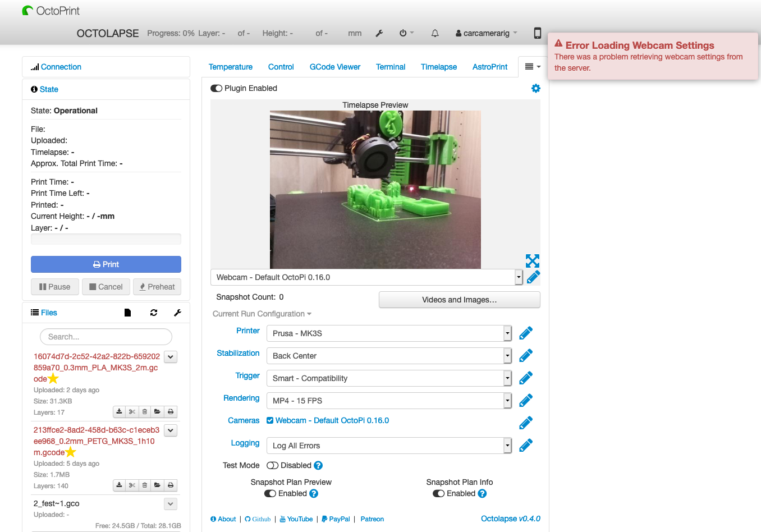Screen dimensions: 761x532
Task: Open Files panel wrench options
Action: pyautogui.click(x=177, y=313)
